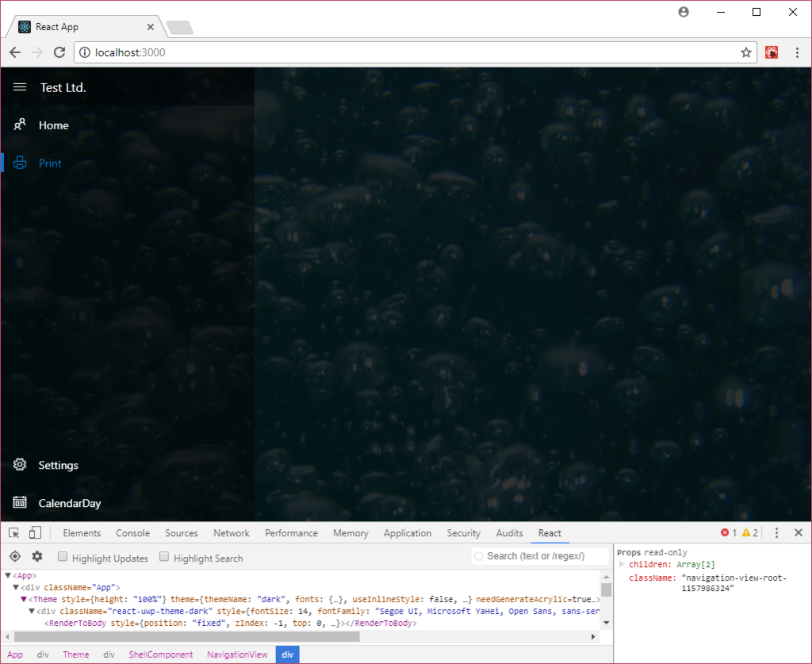Click the Home people icon in sidebar
Image resolution: width=812 pixels, height=664 pixels.
coord(20,125)
